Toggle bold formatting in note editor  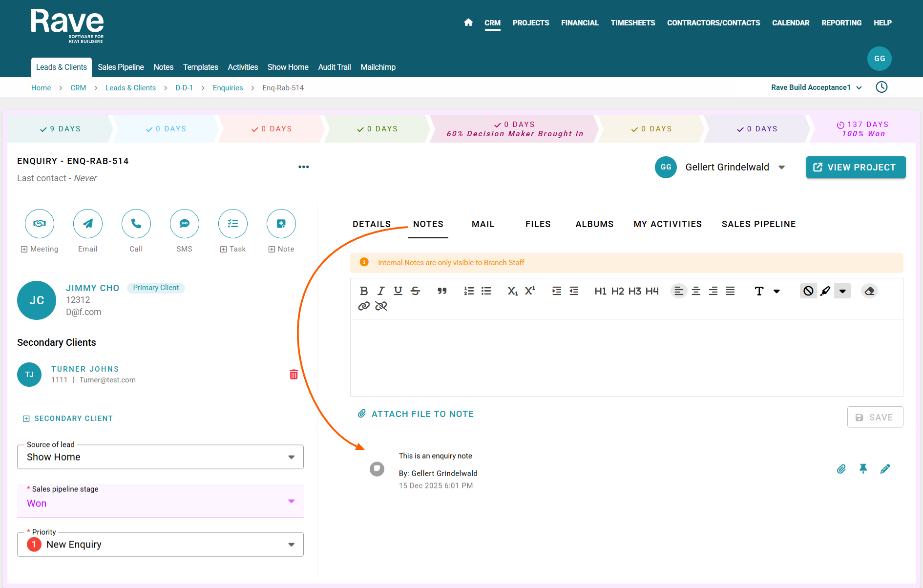pyautogui.click(x=364, y=291)
